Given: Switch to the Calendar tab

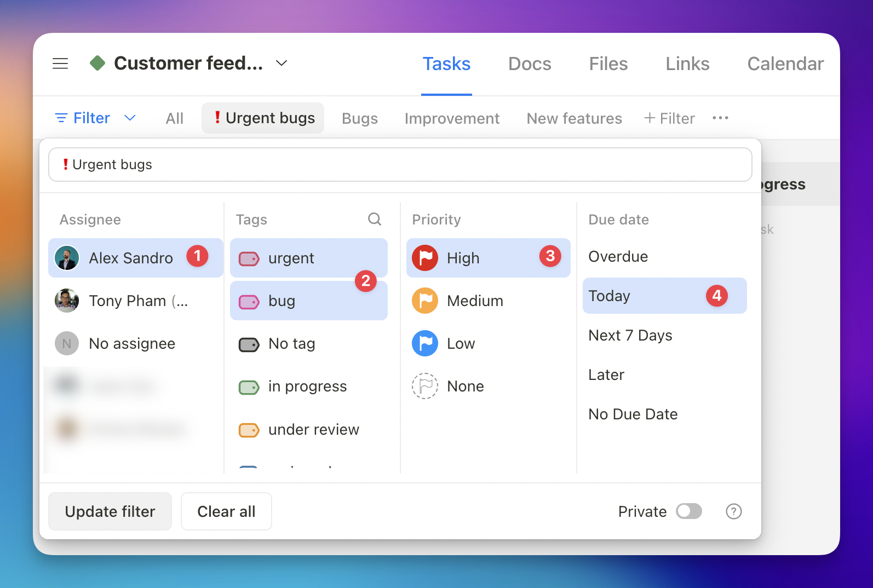Looking at the screenshot, I should [785, 64].
